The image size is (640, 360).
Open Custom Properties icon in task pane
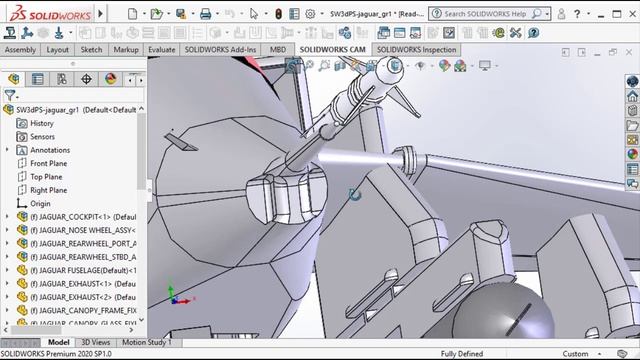pos(632,169)
